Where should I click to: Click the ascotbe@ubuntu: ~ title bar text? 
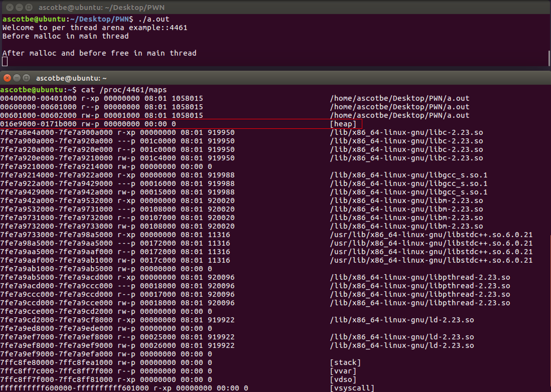pos(71,78)
